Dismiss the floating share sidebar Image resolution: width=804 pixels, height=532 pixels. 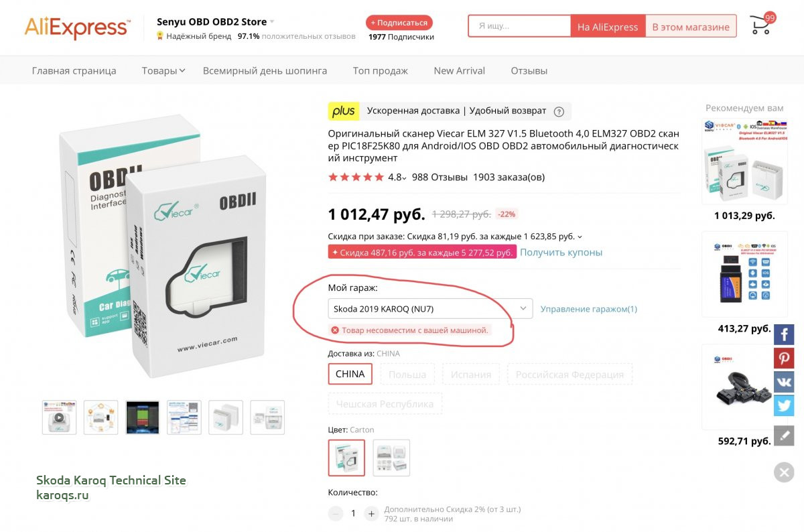pyautogui.click(x=784, y=472)
